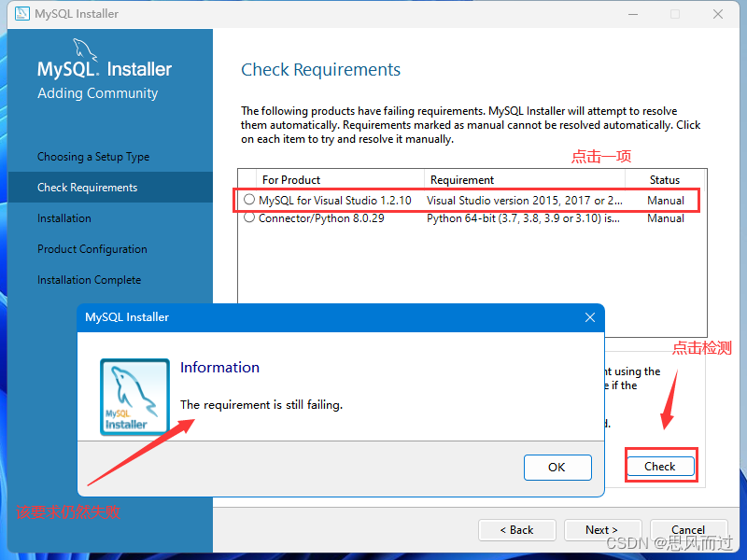This screenshot has height=560, width=747.
Task: Click OK in the Information dialog
Action: click(557, 468)
